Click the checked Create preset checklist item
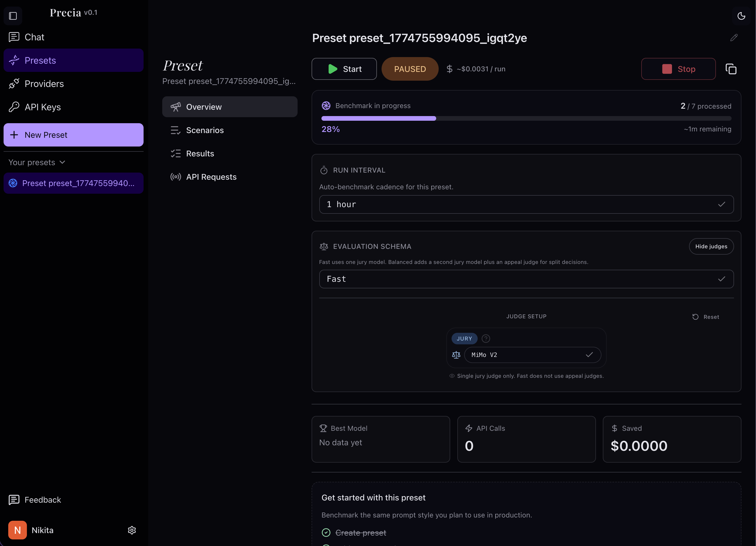756x546 pixels. [x=360, y=532]
